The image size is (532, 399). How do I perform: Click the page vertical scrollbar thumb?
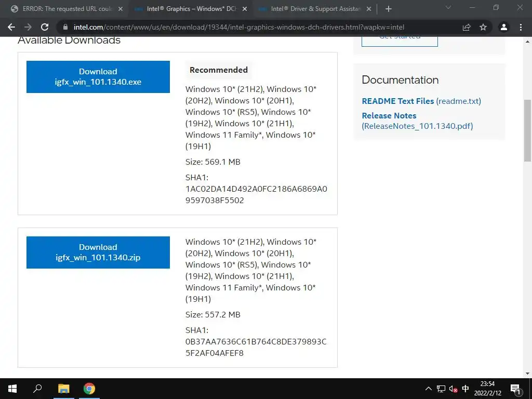click(x=527, y=130)
